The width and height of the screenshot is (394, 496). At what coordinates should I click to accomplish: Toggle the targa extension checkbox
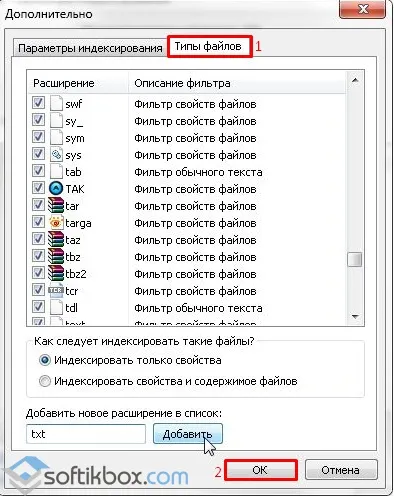38,222
